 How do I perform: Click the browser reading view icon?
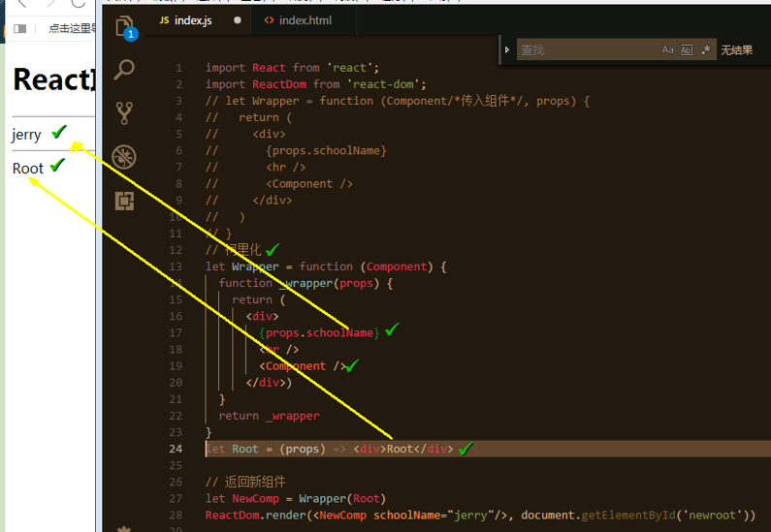pyautogui.click(x=20, y=29)
